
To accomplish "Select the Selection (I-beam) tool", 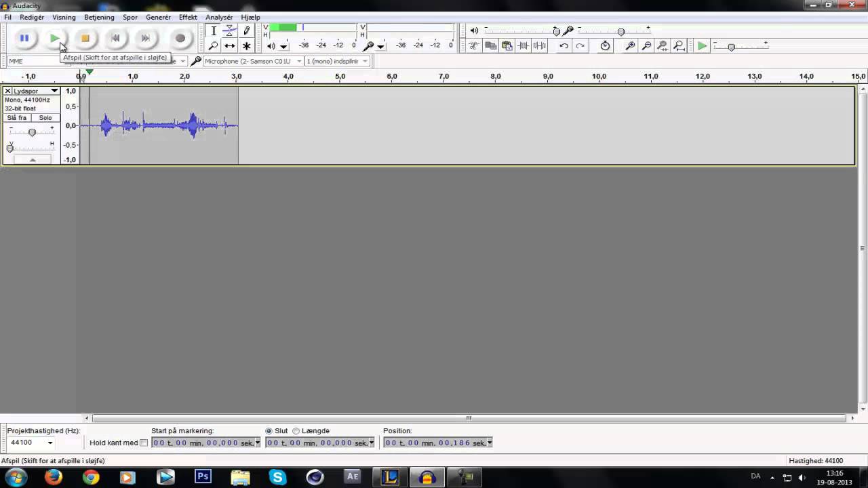I will (x=213, y=30).
